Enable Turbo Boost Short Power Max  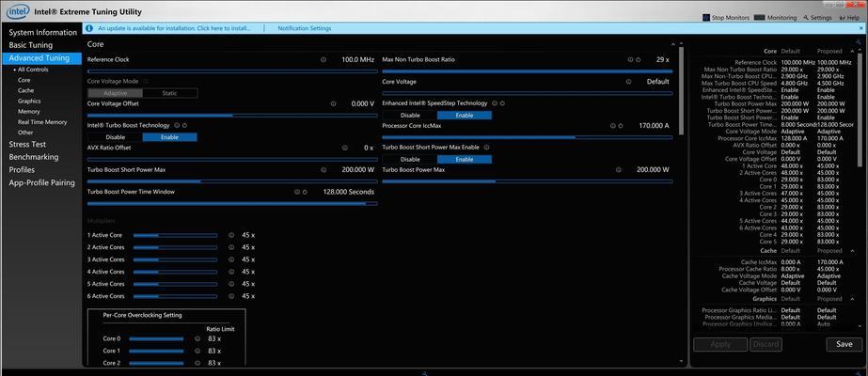tap(464, 159)
